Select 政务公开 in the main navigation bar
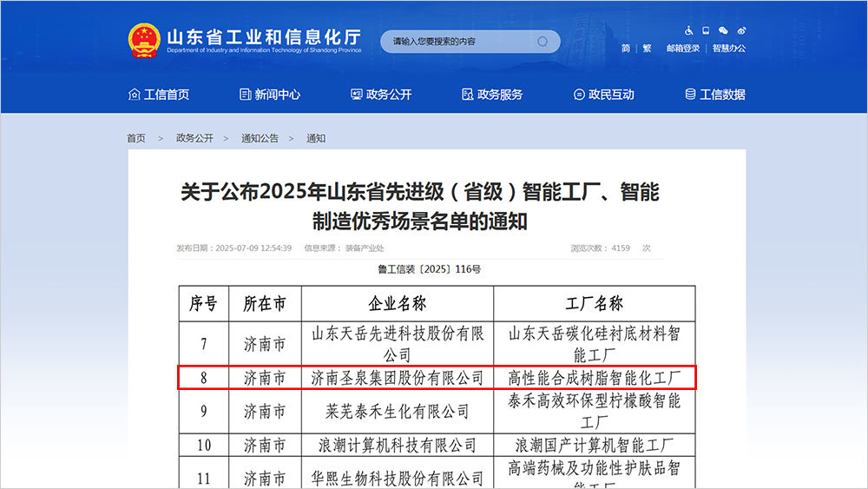868x489 pixels. [381, 95]
